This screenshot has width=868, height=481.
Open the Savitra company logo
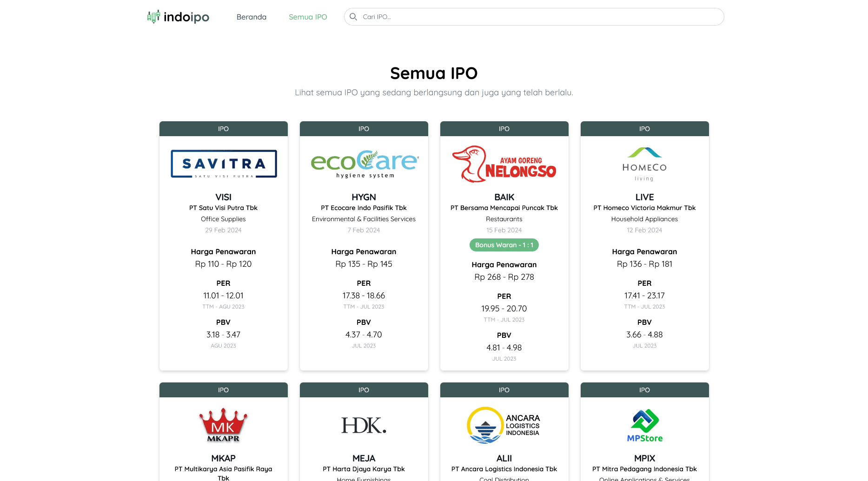pyautogui.click(x=224, y=164)
